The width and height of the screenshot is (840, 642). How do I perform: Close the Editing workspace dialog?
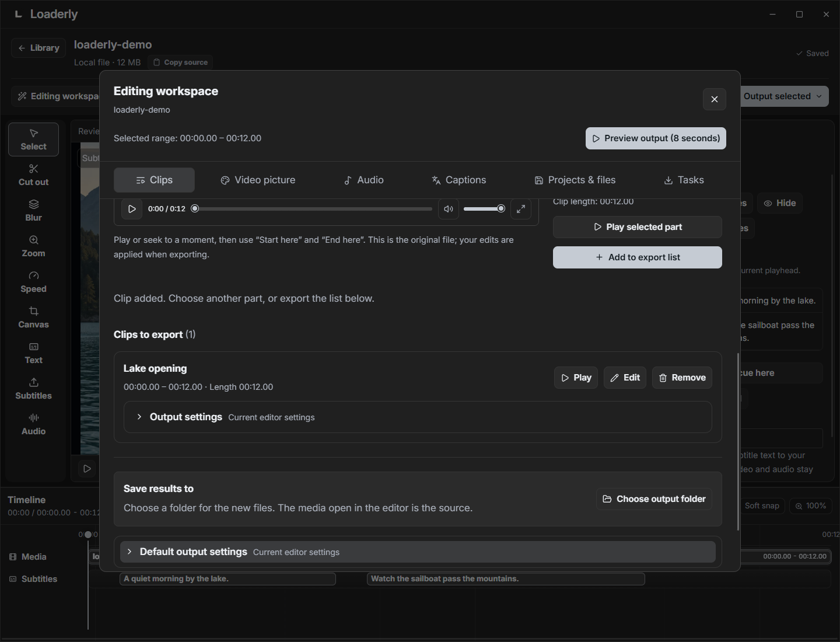pos(714,99)
